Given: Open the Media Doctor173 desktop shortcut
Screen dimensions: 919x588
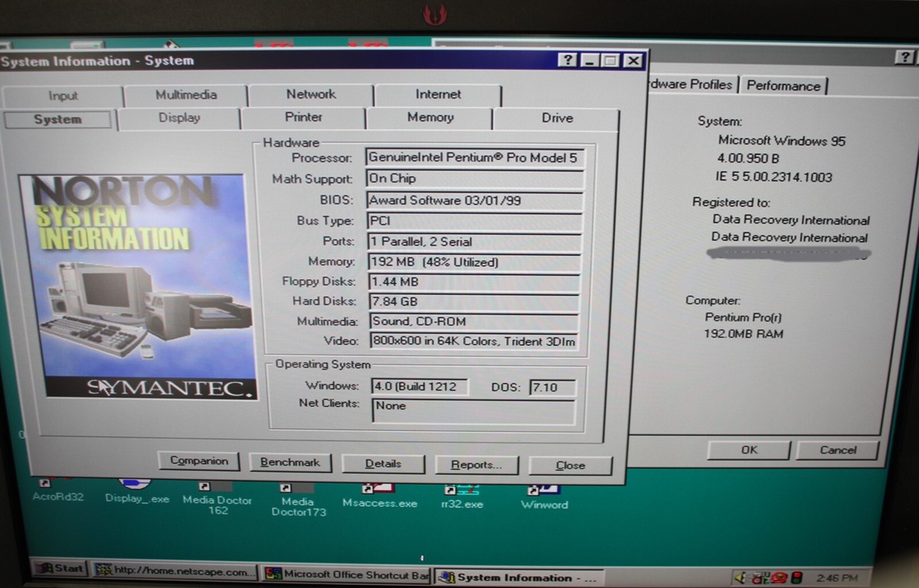Looking at the screenshot, I should click(298, 499).
